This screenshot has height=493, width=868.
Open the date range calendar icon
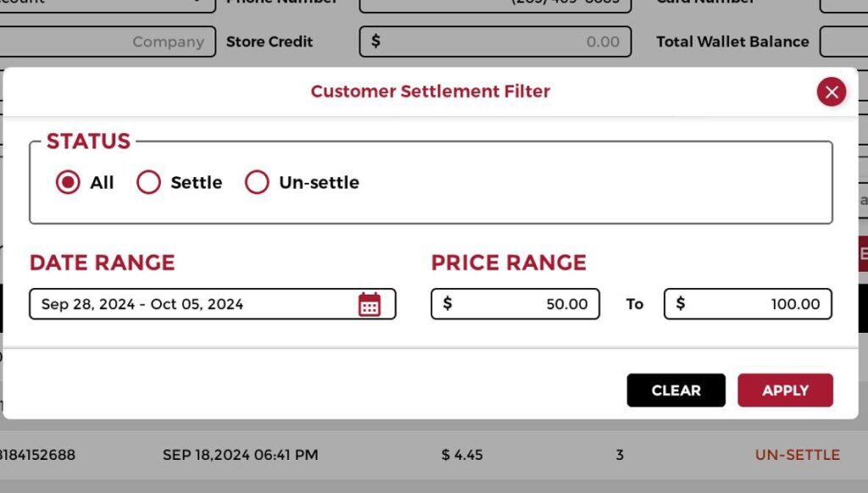point(370,304)
